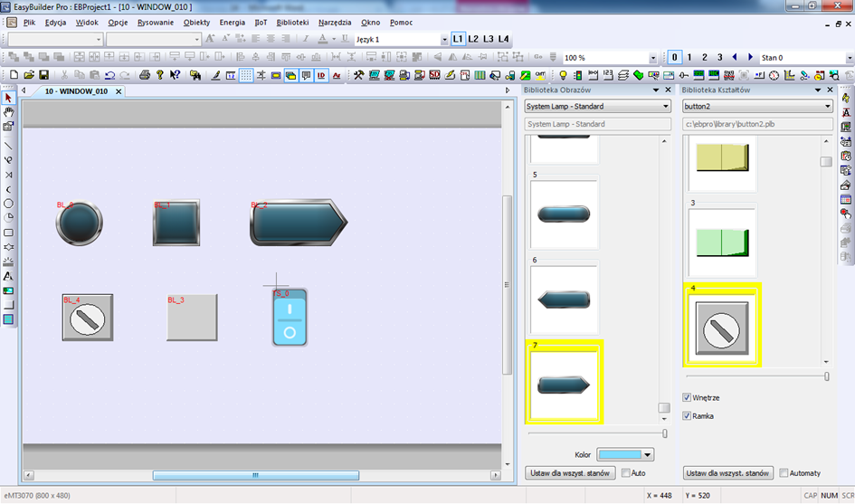Viewport: 855px width, 504px height.
Task: Select state 0 button
Action: click(x=675, y=57)
